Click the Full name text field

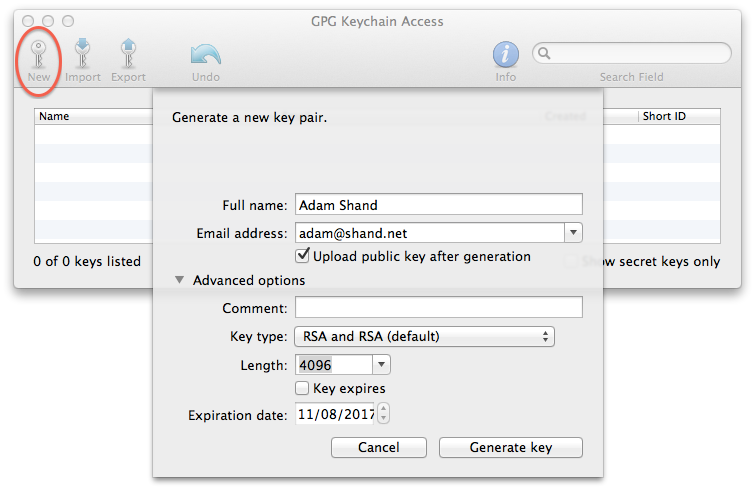(x=439, y=205)
